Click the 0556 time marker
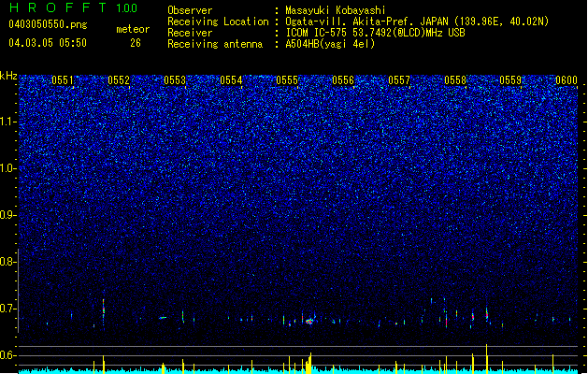 pyautogui.click(x=343, y=80)
